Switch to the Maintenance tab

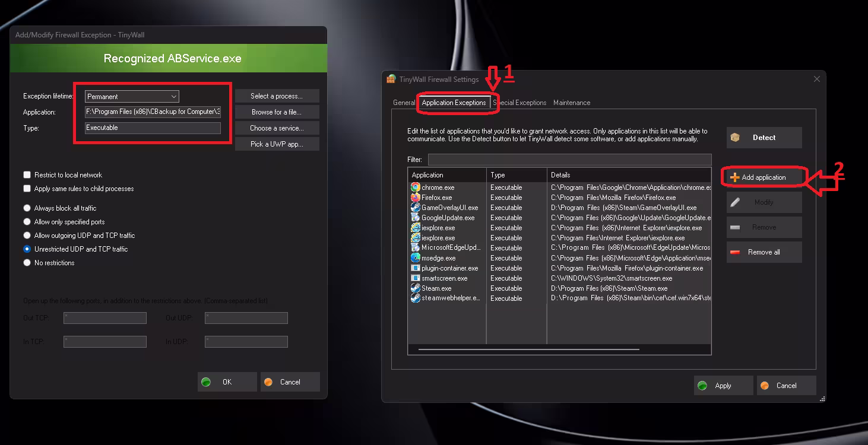(572, 103)
